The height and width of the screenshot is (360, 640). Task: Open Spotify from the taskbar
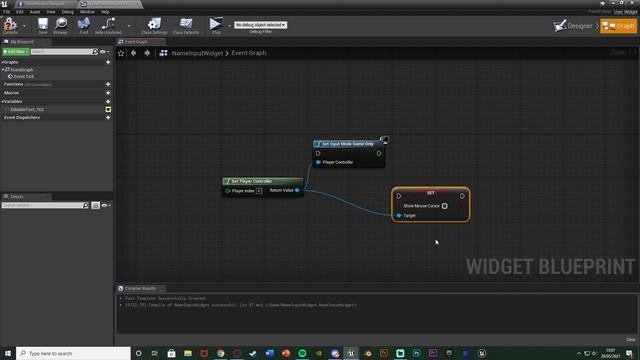302,353
